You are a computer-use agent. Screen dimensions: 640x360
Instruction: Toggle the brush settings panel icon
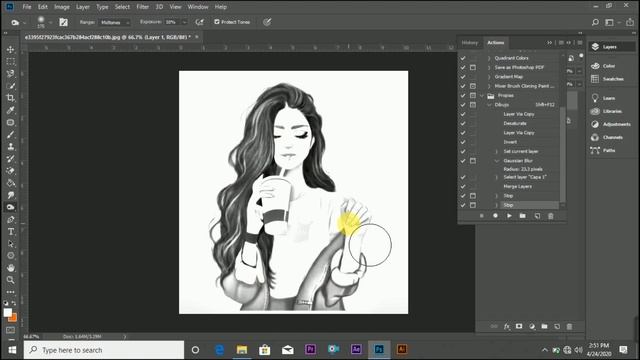pos(63,22)
